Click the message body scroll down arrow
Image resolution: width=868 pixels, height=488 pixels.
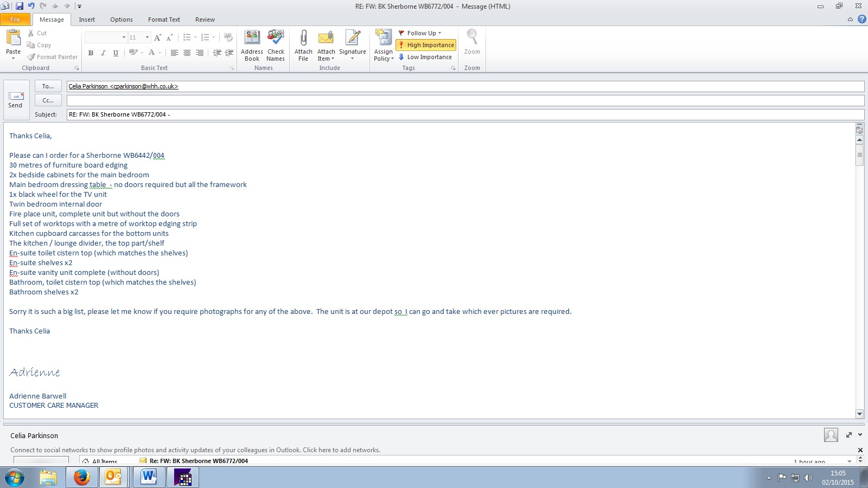tap(859, 414)
